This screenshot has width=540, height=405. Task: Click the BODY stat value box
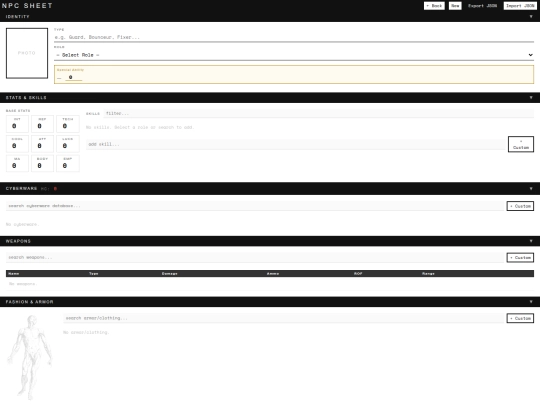point(42,164)
